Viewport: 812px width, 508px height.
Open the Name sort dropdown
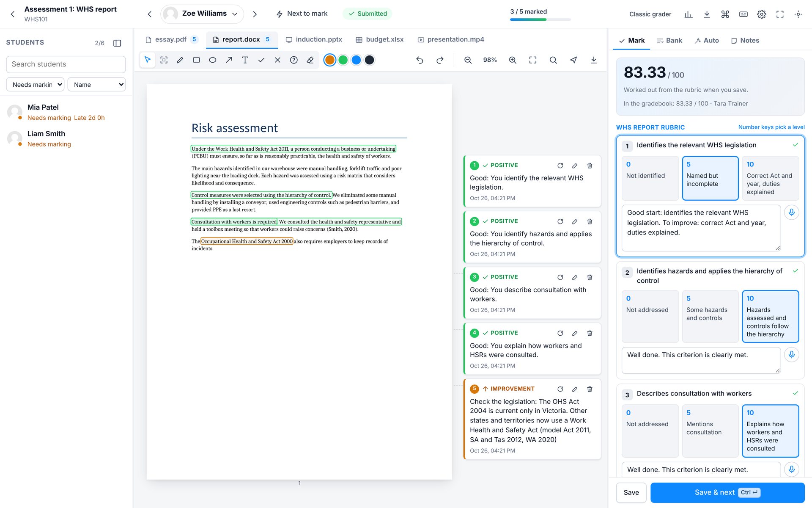point(96,84)
